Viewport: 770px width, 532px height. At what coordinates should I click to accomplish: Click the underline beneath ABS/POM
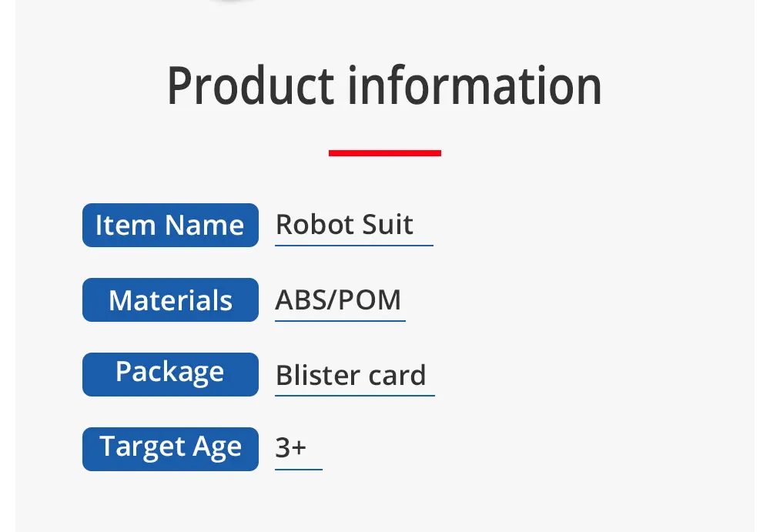coord(340,320)
